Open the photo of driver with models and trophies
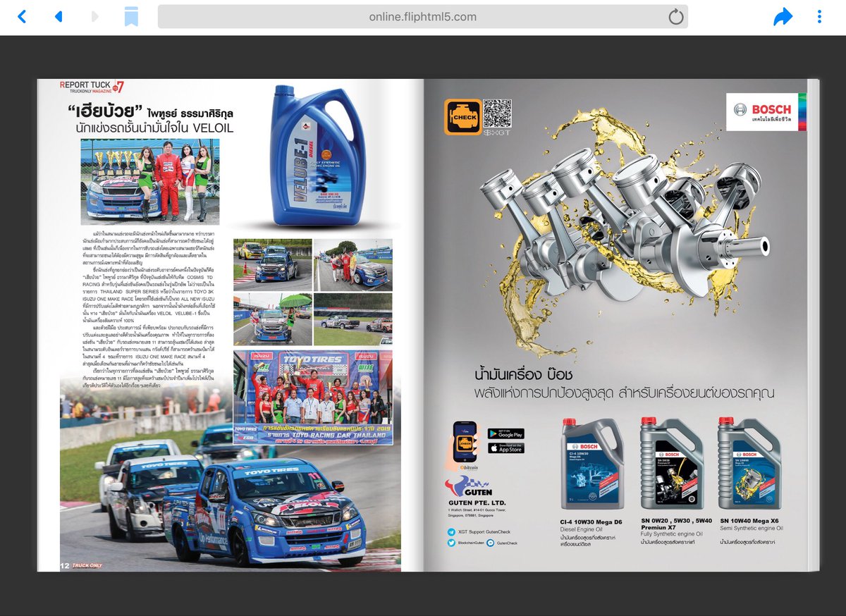This screenshot has width=846, height=616. [150, 182]
